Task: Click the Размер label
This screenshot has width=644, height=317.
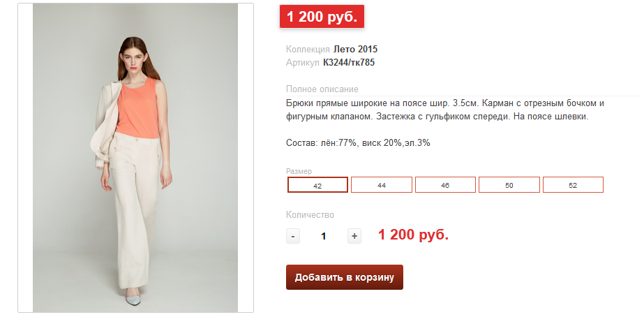Action: pos(299,171)
